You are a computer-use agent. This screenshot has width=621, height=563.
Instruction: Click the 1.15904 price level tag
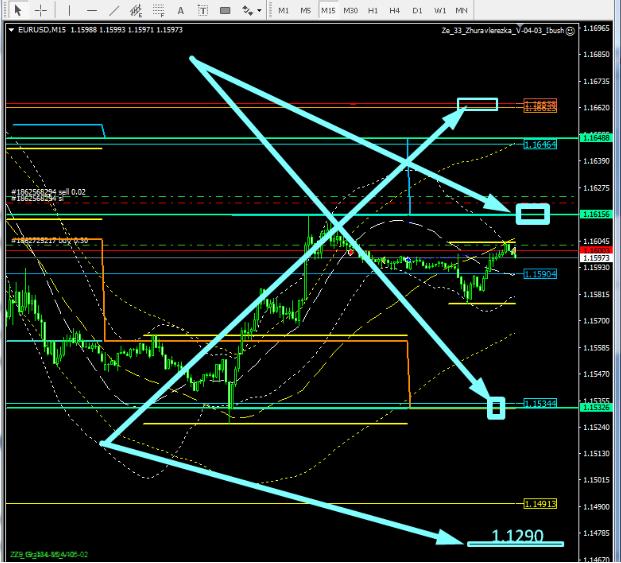[540, 274]
